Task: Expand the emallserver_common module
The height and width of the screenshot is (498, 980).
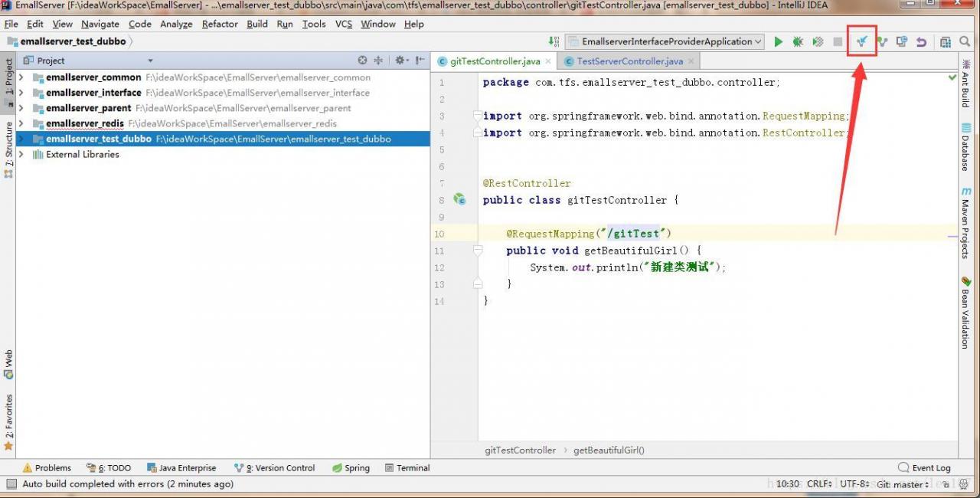Action: tap(21, 77)
